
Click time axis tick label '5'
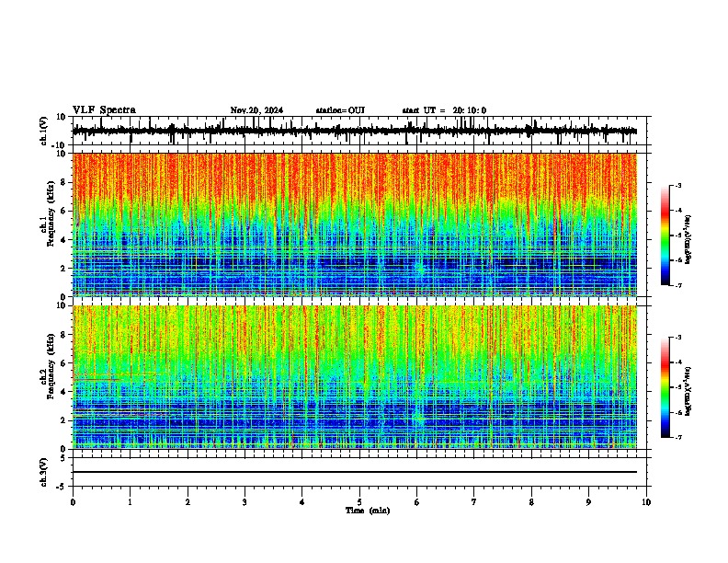(359, 502)
